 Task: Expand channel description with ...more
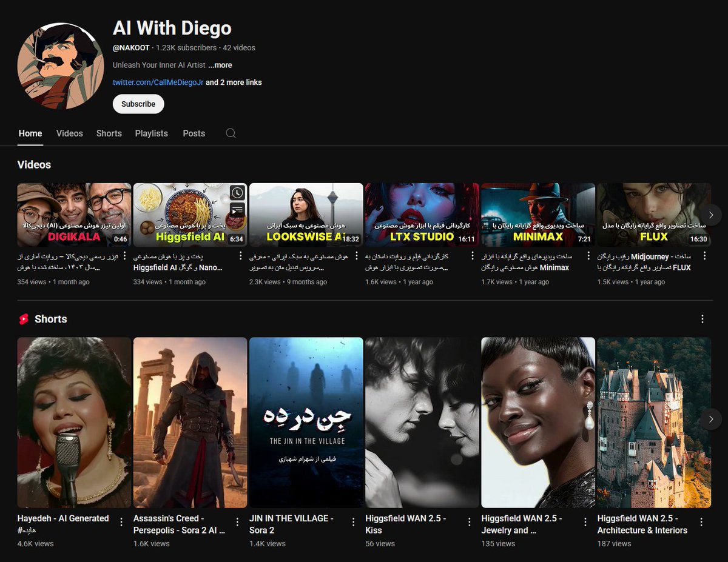coord(220,65)
